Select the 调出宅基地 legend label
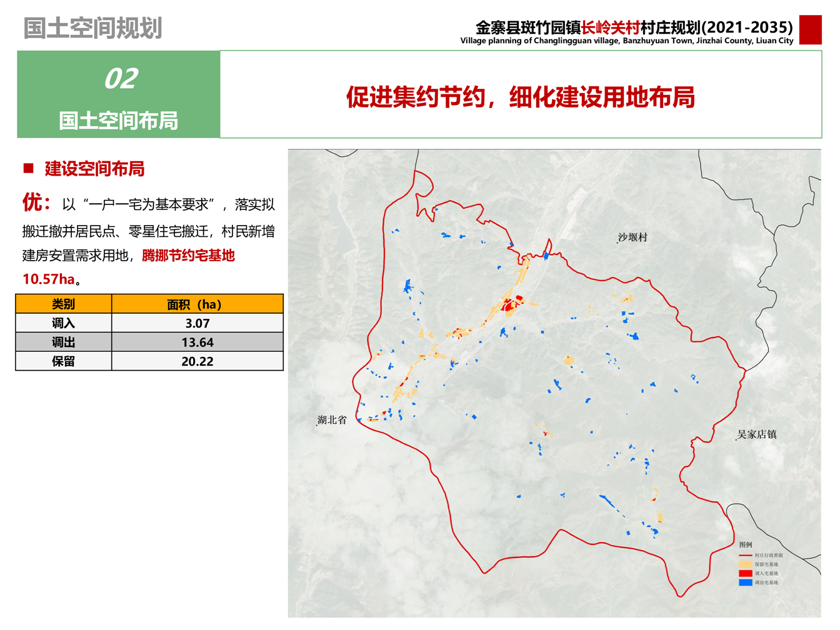Image resolution: width=840 pixels, height=630 pixels. pyautogui.click(x=767, y=582)
